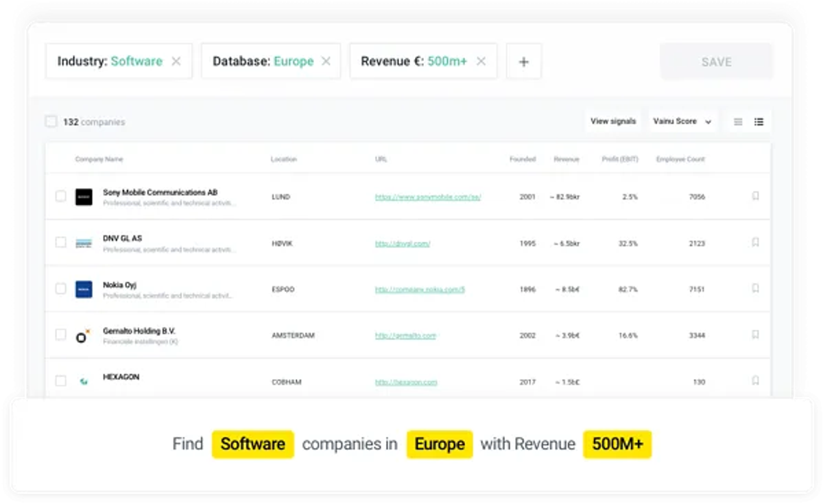Image resolution: width=823 pixels, height=504 pixels.
Task: Open the company.nokia.com URL link
Action: pyautogui.click(x=420, y=289)
